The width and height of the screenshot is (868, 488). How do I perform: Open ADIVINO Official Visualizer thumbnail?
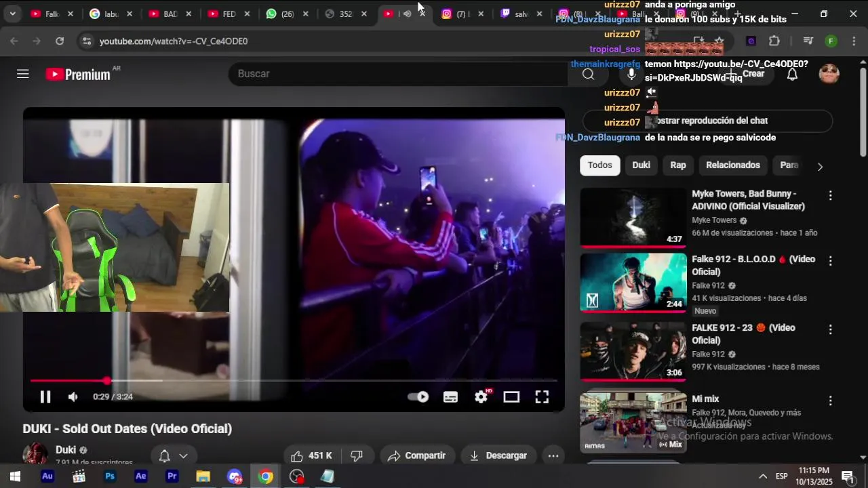633,218
